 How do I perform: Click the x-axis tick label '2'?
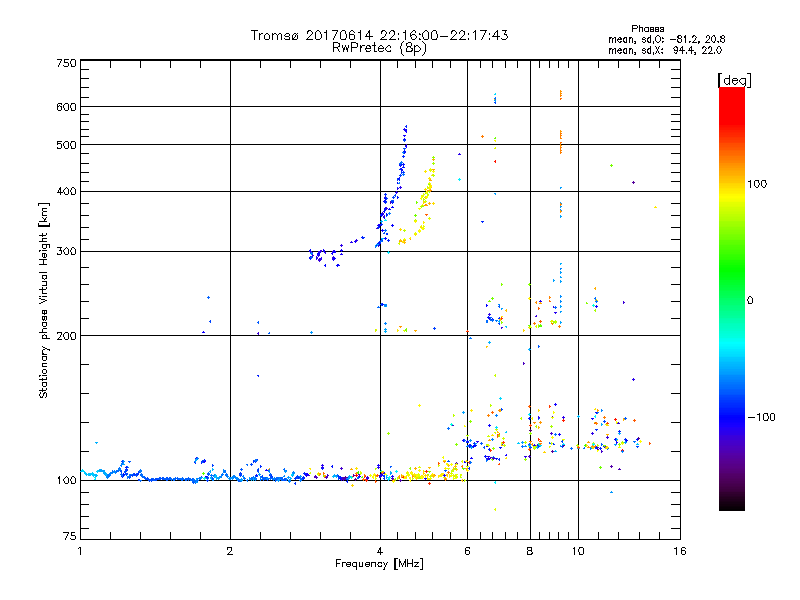click(x=230, y=551)
